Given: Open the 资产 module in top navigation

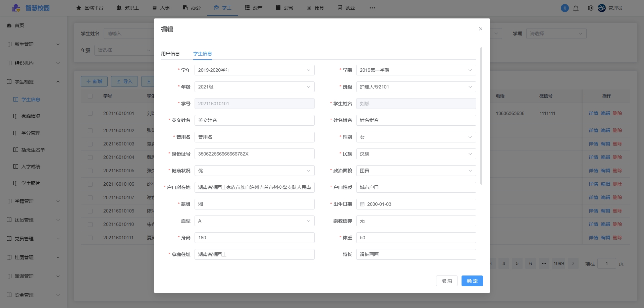Looking at the screenshot, I should coord(257,7).
